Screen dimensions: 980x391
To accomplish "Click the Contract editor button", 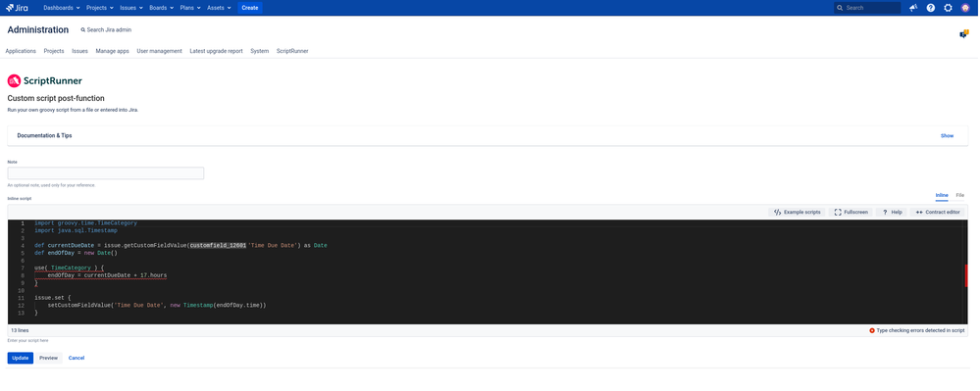I will [938, 213].
